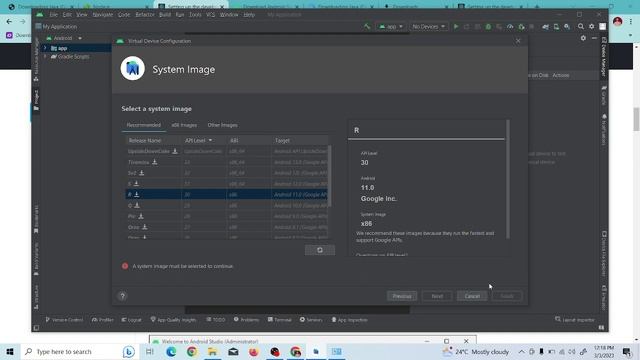This screenshot has height=360, width=640.
Task: Download the R system image
Action: click(x=137, y=195)
